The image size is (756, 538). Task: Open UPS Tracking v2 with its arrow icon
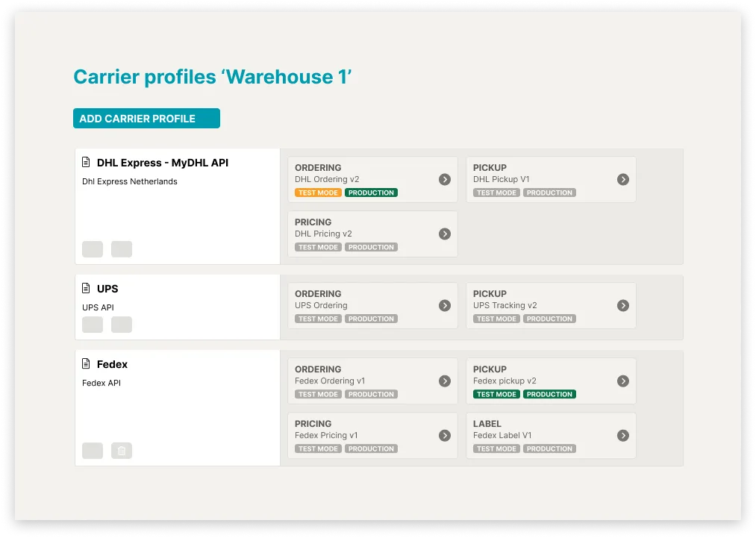coord(623,306)
